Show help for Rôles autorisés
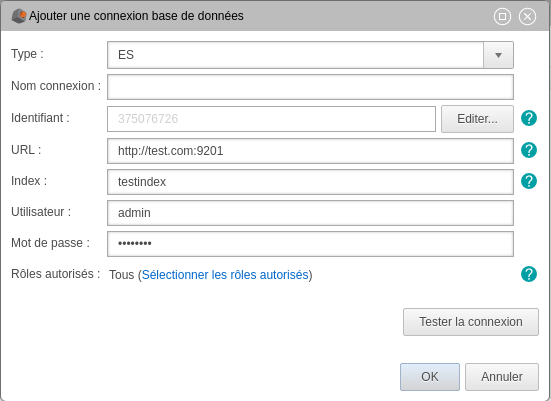 (x=529, y=274)
